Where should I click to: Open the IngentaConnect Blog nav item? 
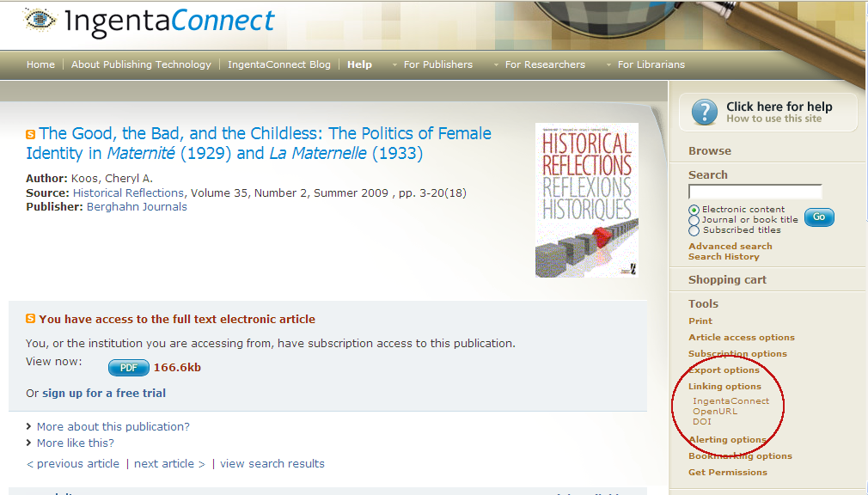[x=279, y=64]
